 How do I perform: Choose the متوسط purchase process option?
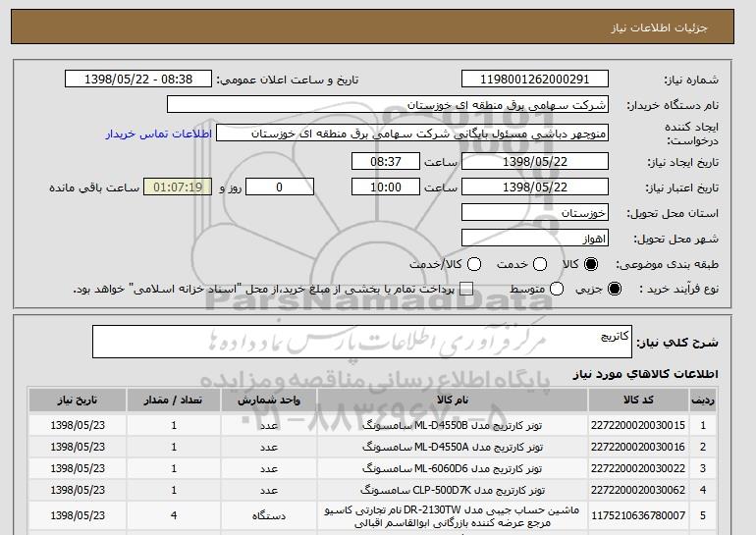(557, 289)
